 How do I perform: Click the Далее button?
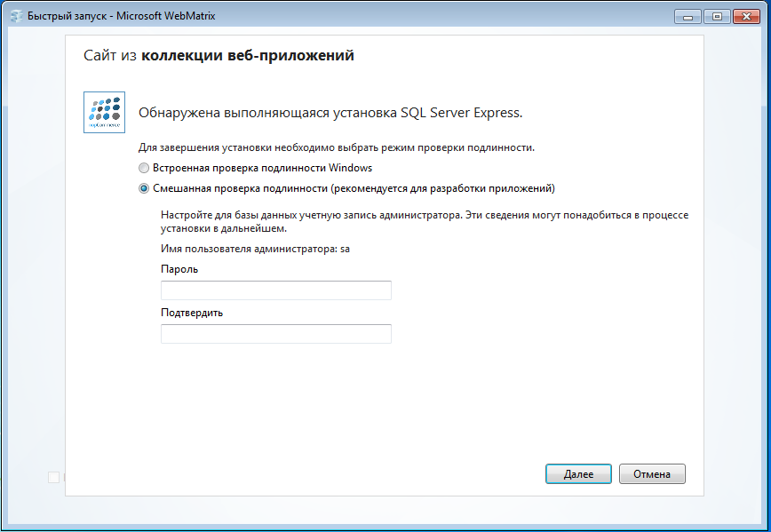[x=578, y=474]
